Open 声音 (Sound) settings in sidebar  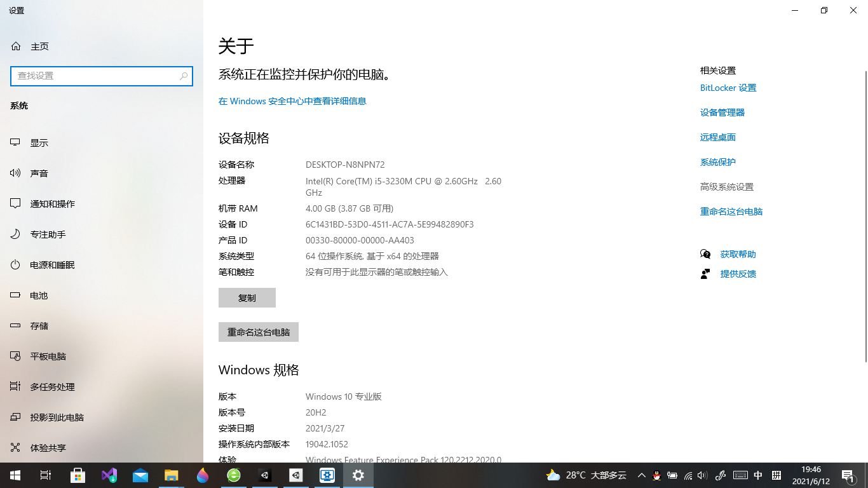pyautogui.click(x=39, y=173)
